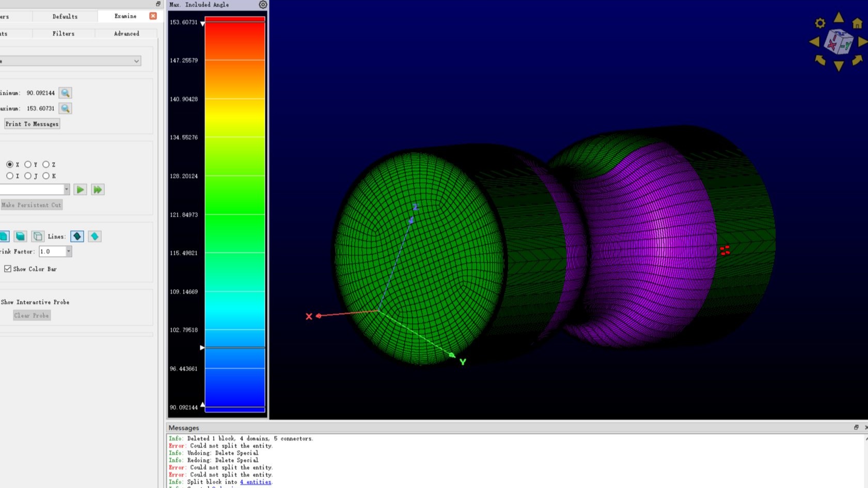Uncheck Show Color Bar
This screenshot has height=488, width=868.
point(8,269)
